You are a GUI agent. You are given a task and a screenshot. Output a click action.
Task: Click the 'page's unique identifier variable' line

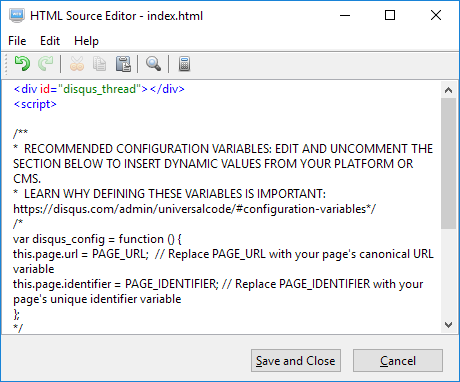tap(97, 299)
